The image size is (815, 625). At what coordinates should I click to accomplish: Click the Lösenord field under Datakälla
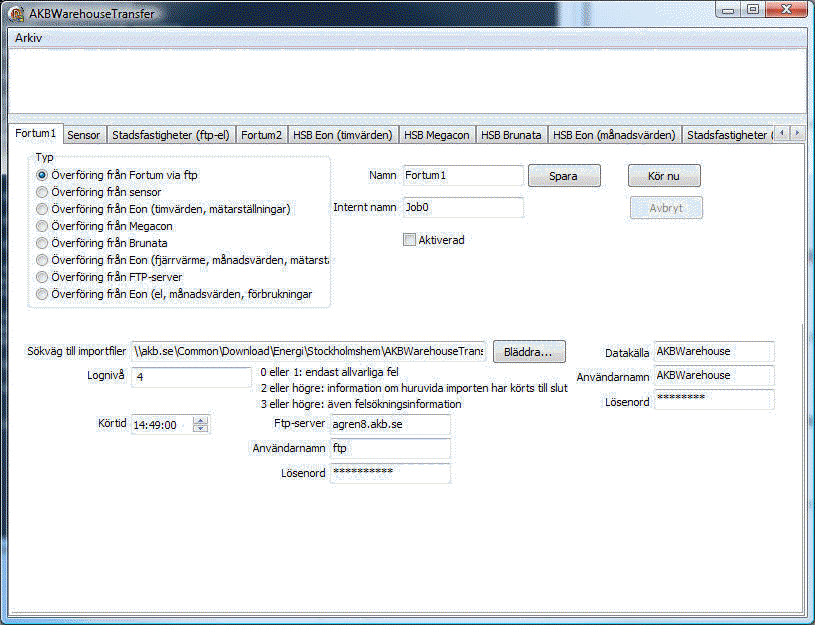pyautogui.click(x=714, y=399)
